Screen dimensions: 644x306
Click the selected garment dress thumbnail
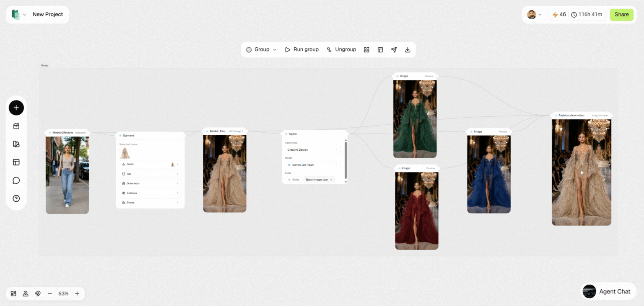pos(125,153)
